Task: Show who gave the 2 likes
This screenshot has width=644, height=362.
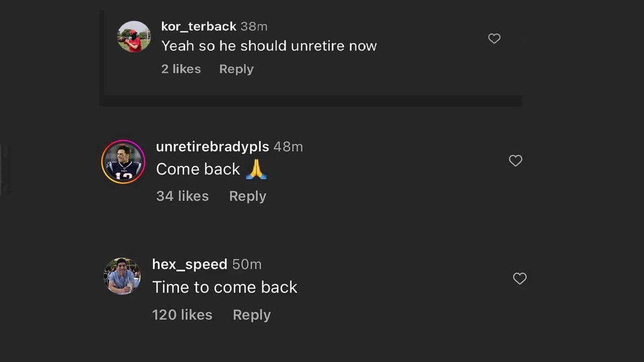Action: pos(181,69)
